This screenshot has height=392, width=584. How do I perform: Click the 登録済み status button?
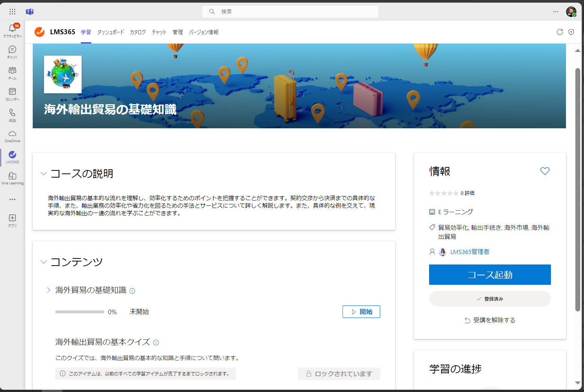(490, 299)
